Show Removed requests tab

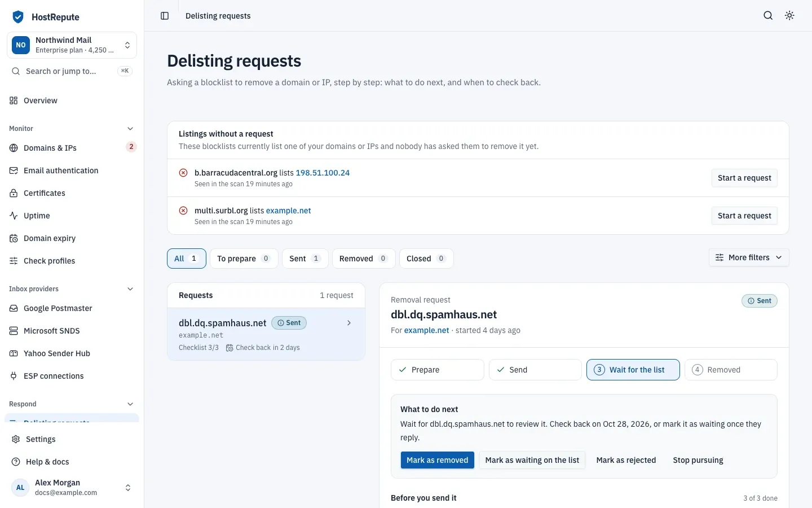[x=364, y=259]
